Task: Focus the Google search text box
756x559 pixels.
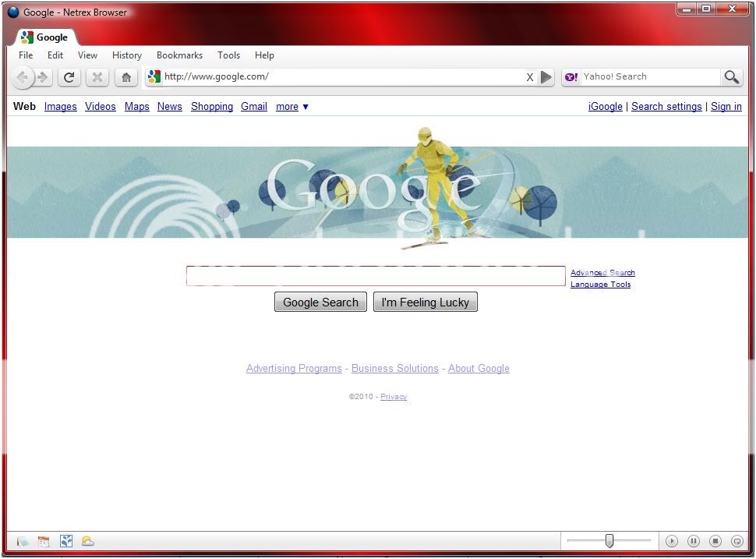Action: point(376,276)
